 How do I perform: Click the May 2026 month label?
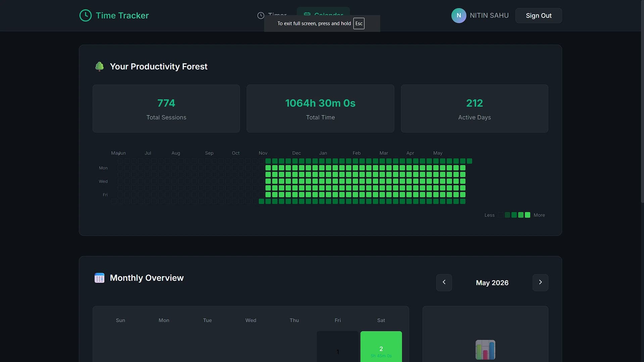click(x=492, y=283)
